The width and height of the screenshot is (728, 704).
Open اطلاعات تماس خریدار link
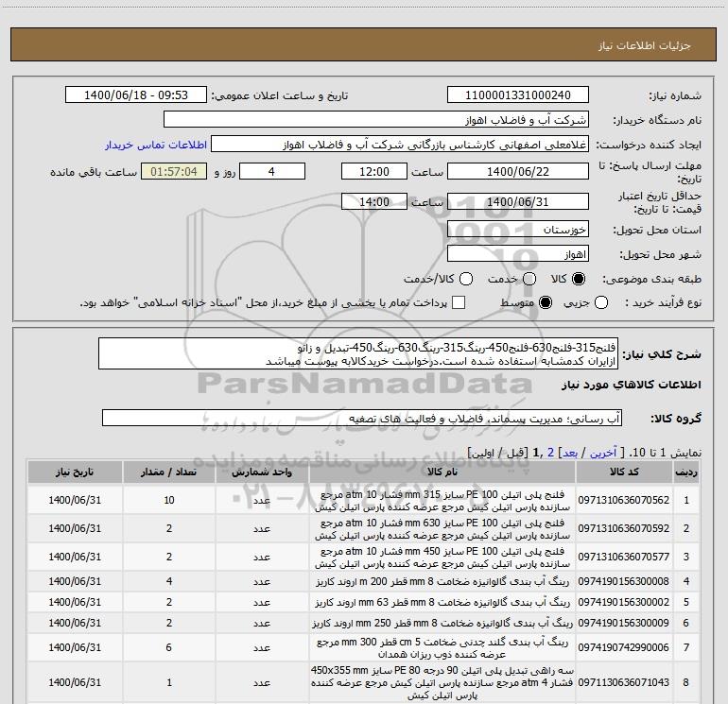156,145
